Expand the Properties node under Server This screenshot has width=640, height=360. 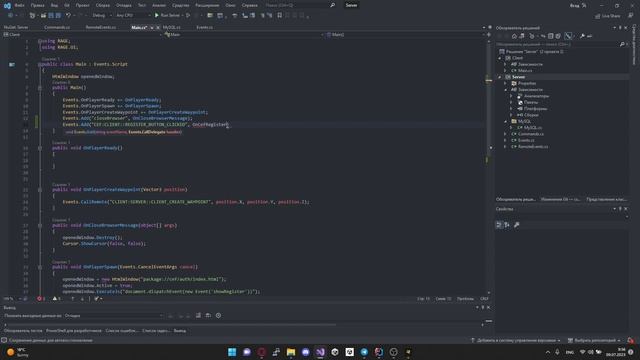click(x=505, y=84)
